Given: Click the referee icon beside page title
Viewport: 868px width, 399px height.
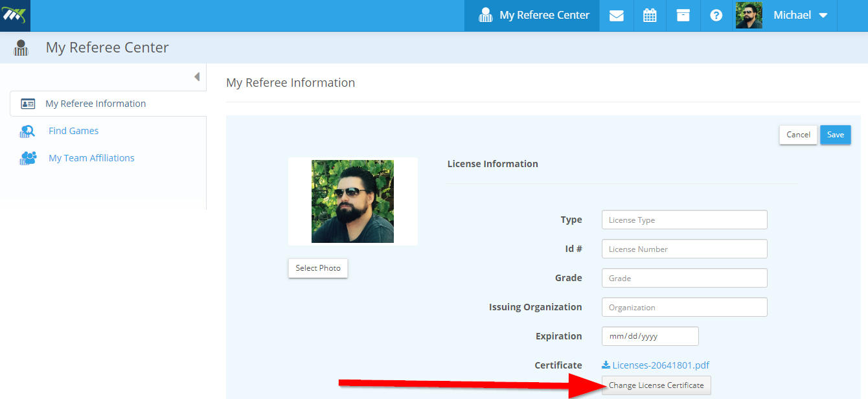Looking at the screenshot, I should [21, 48].
